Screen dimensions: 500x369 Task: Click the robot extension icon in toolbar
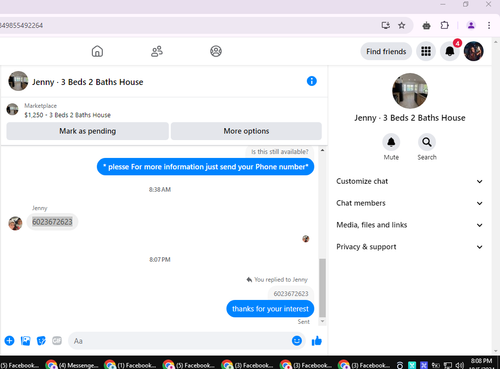click(426, 25)
